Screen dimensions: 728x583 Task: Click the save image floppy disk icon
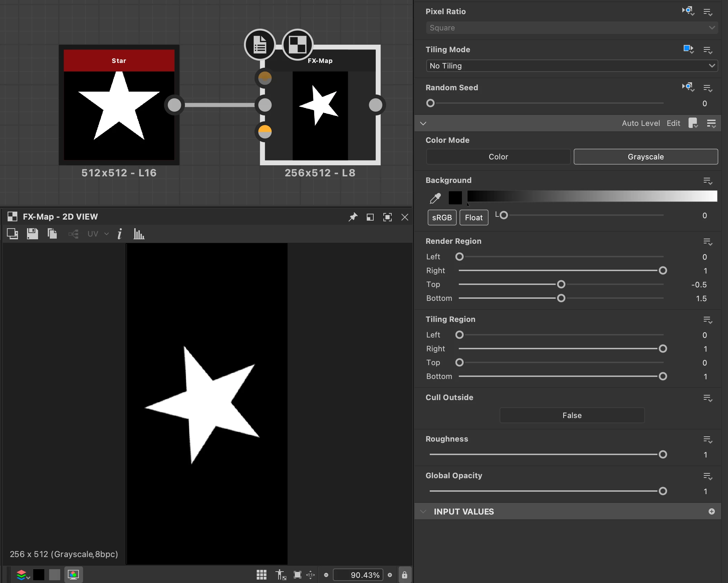coord(33,234)
